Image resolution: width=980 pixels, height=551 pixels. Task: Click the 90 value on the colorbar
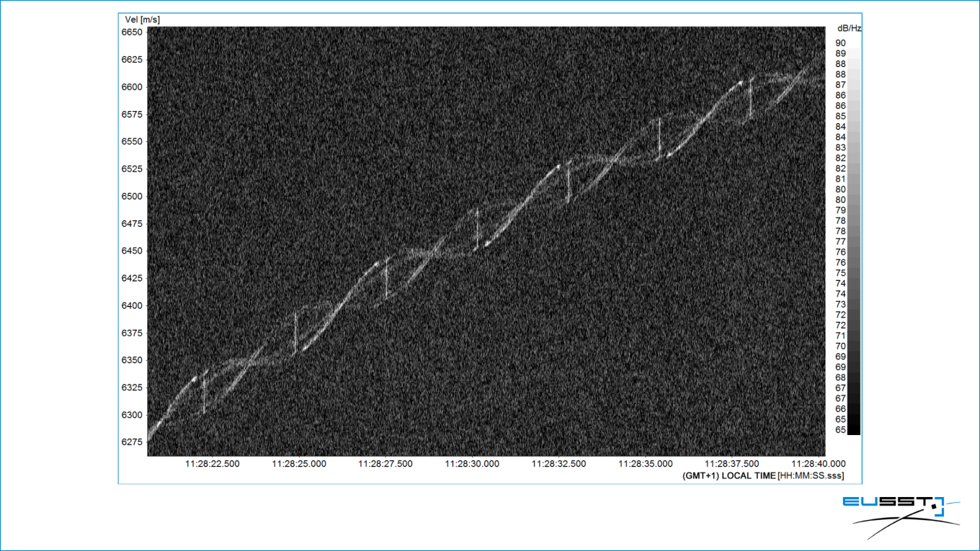pos(840,43)
